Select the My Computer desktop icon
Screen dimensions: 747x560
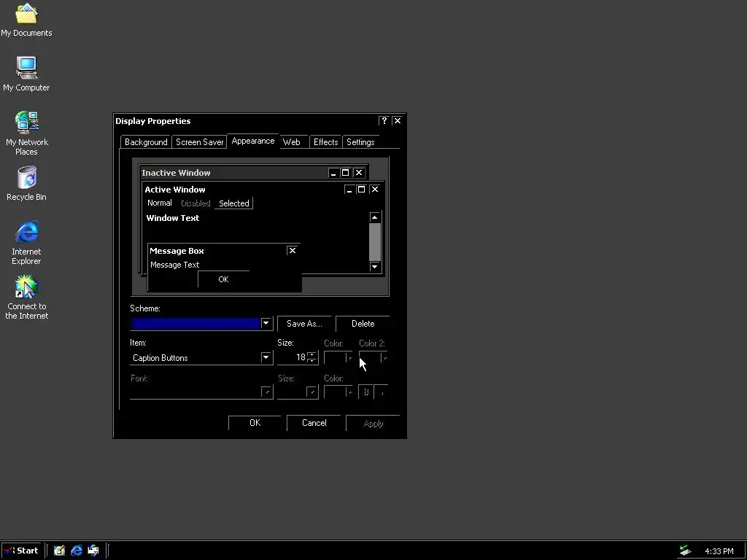(x=26, y=74)
